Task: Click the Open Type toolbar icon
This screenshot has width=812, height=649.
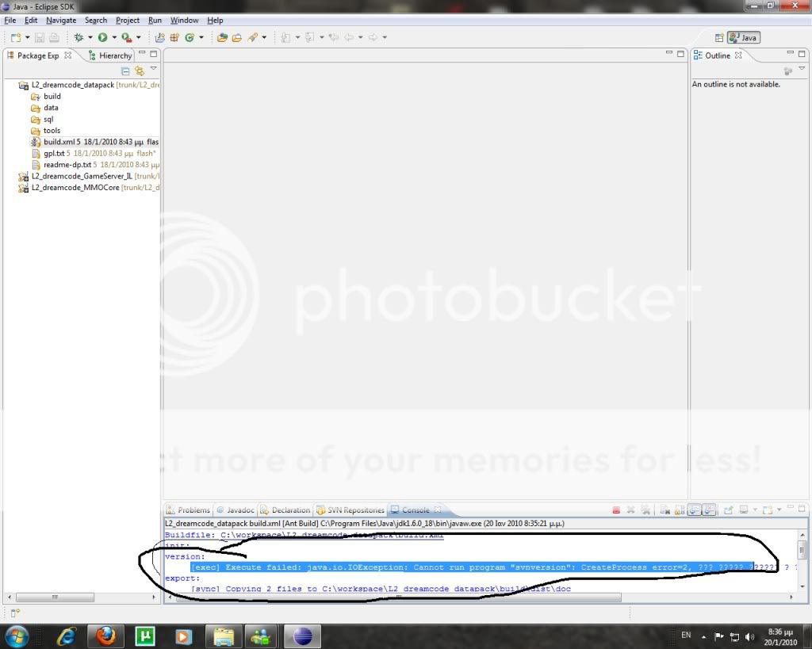Action: pos(223,37)
